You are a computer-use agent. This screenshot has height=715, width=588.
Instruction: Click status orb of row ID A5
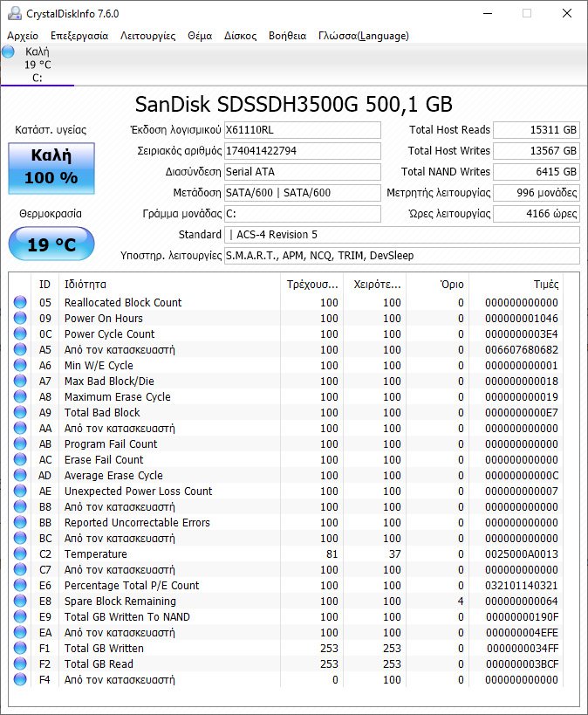tap(20, 349)
